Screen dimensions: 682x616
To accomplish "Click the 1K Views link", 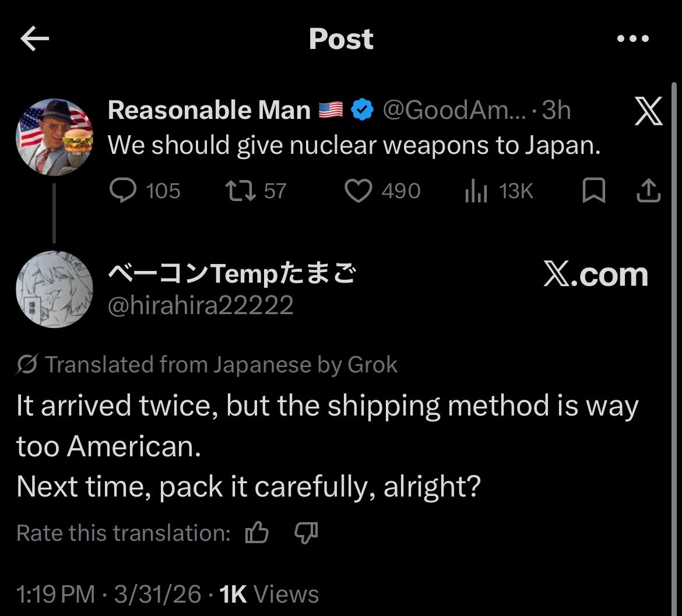I will tap(269, 594).
